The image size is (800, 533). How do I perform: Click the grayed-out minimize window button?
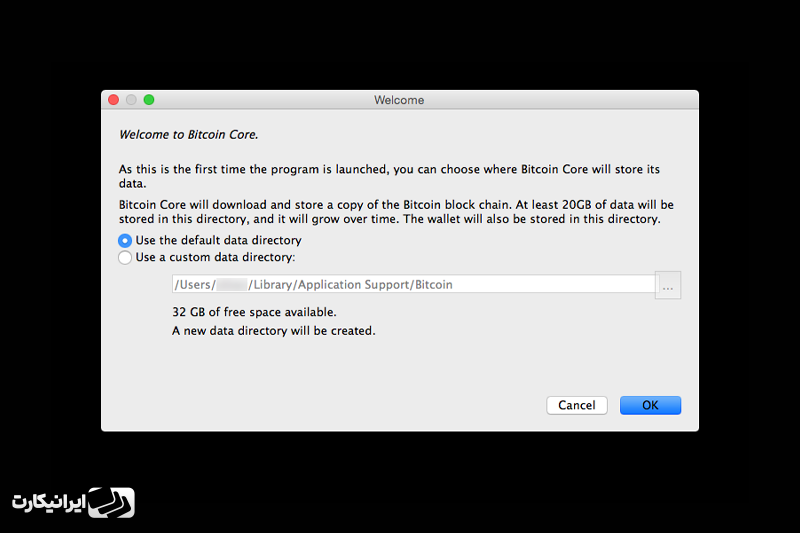pyautogui.click(x=131, y=100)
